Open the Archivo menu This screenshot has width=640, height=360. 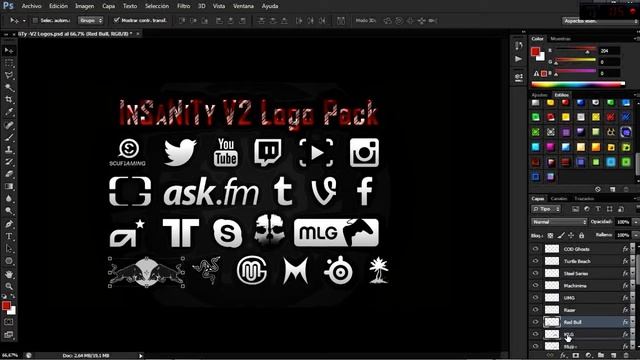point(31,6)
